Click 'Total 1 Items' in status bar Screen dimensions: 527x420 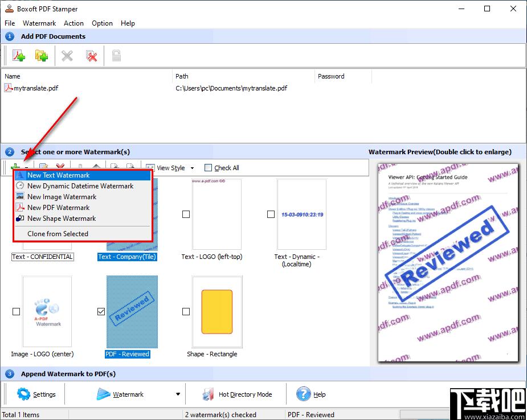pyautogui.click(x=21, y=415)
